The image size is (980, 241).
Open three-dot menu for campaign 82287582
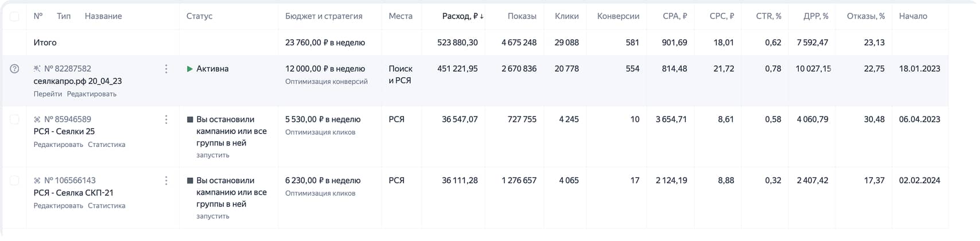(166, 69)
